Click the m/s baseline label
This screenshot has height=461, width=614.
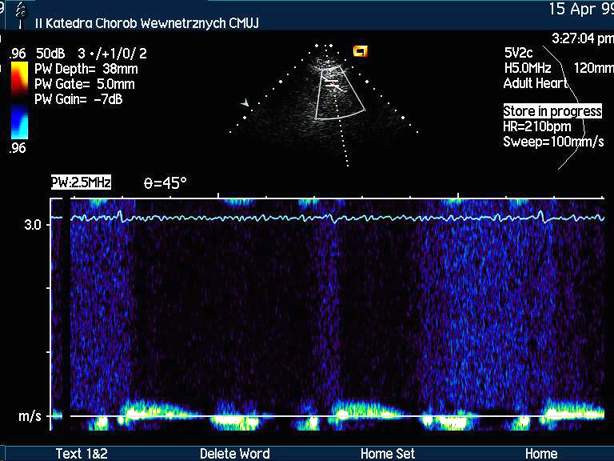pos(29,416)
